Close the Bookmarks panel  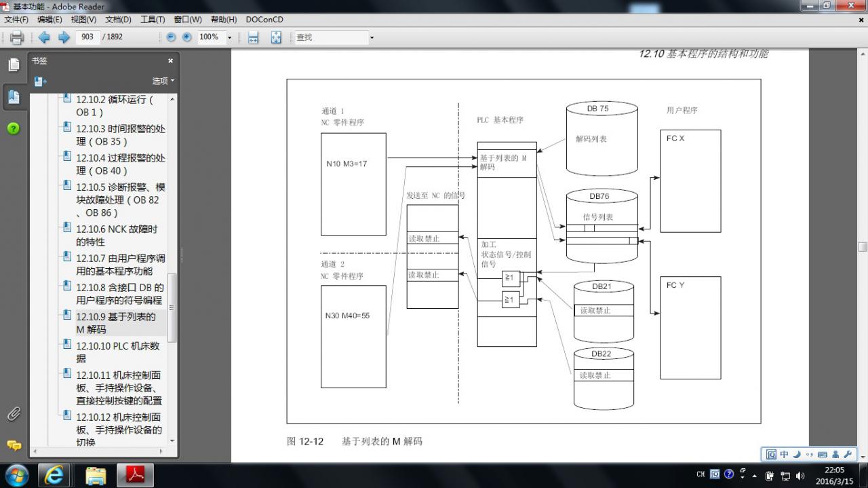click(170, 61)
